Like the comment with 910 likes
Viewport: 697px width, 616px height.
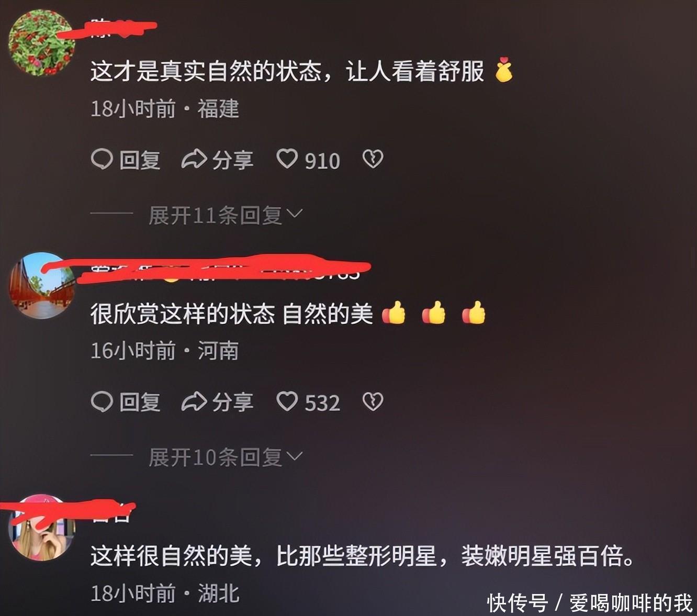click(x=287, y=159)
